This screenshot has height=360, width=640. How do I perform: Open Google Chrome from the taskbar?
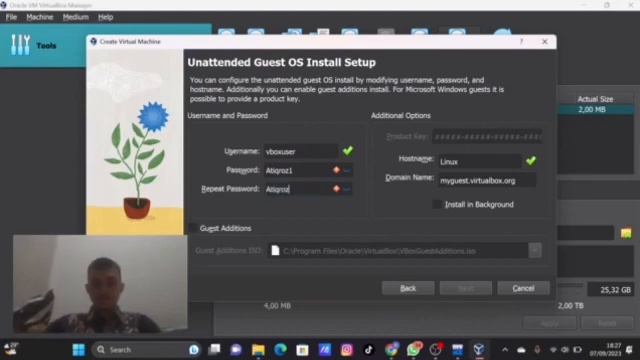(x=391, y=350)
